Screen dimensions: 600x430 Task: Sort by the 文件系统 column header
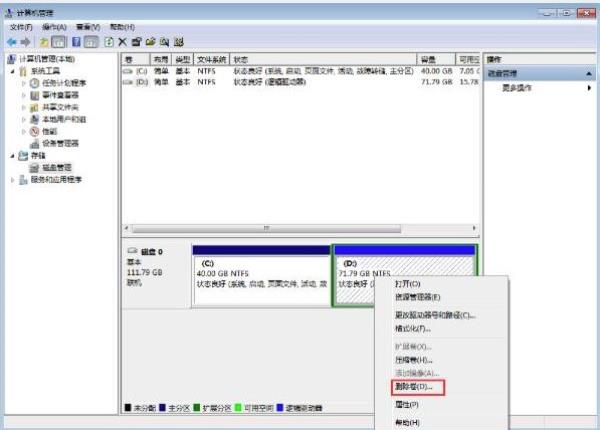pyautogui.click(x=212, y=60)
